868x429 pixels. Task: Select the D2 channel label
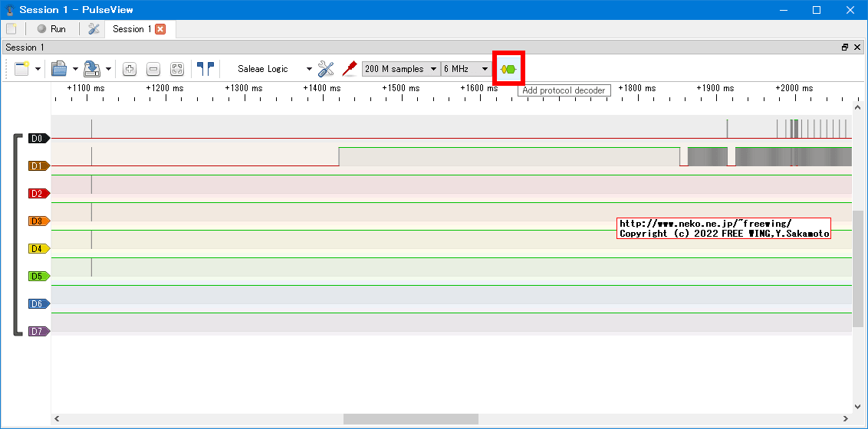(39, 194)
